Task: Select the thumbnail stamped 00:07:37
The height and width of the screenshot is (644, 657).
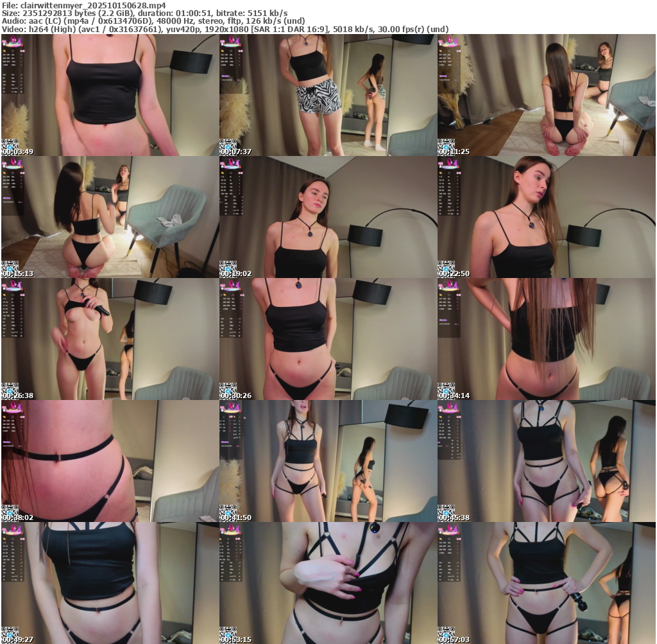Action: tap(328, 95)
